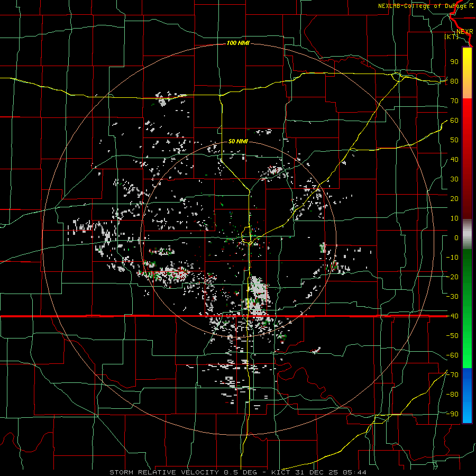Click the "-90" velocity scale label
This screenshot has height=476, width=476.
pos(452,414)
